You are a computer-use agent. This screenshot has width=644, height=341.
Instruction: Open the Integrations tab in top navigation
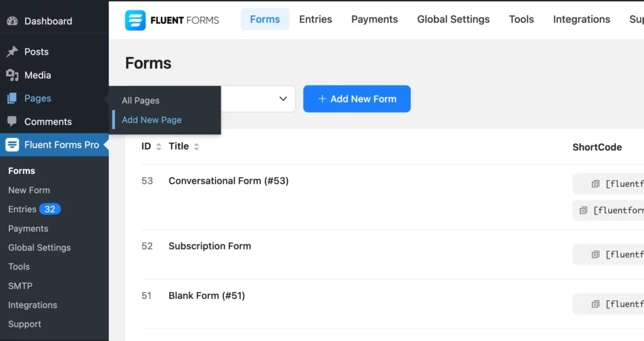582,19
